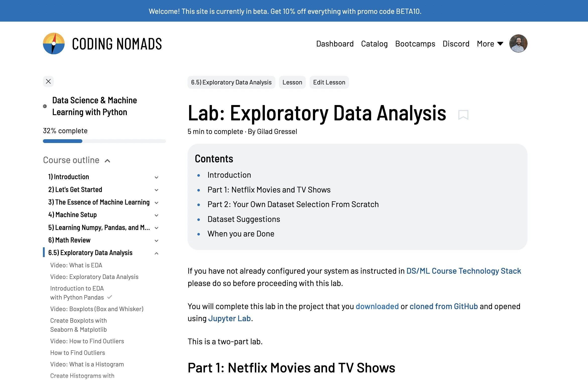The image size is (588, 382).
Task: Click the Coding Nomads compass logo
Action: point(53,43)
